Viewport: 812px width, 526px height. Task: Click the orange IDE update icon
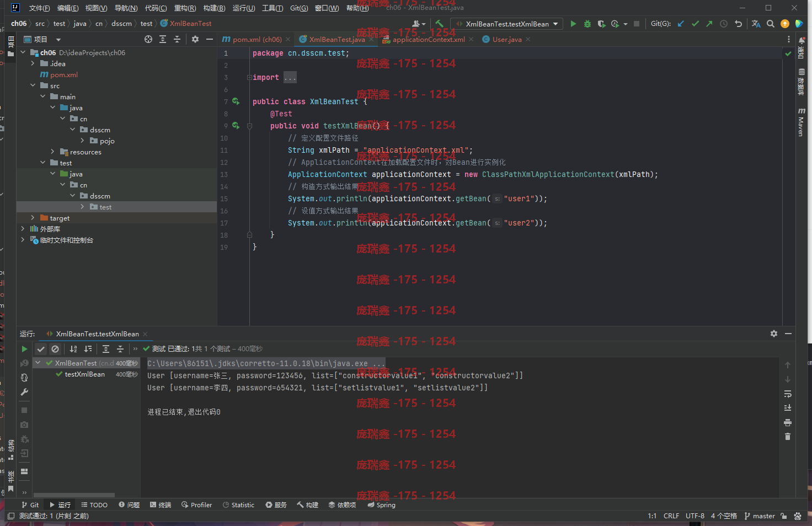click(785, 24)
